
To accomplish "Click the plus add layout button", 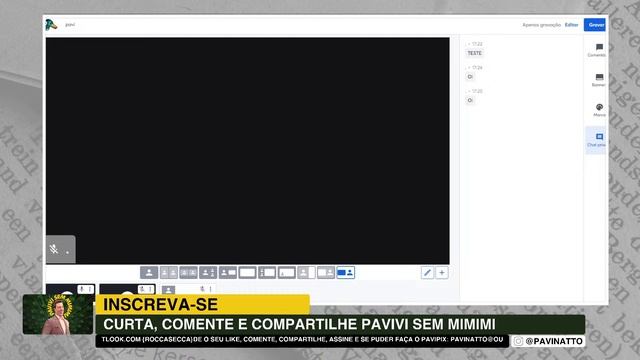I will [442, 273].
